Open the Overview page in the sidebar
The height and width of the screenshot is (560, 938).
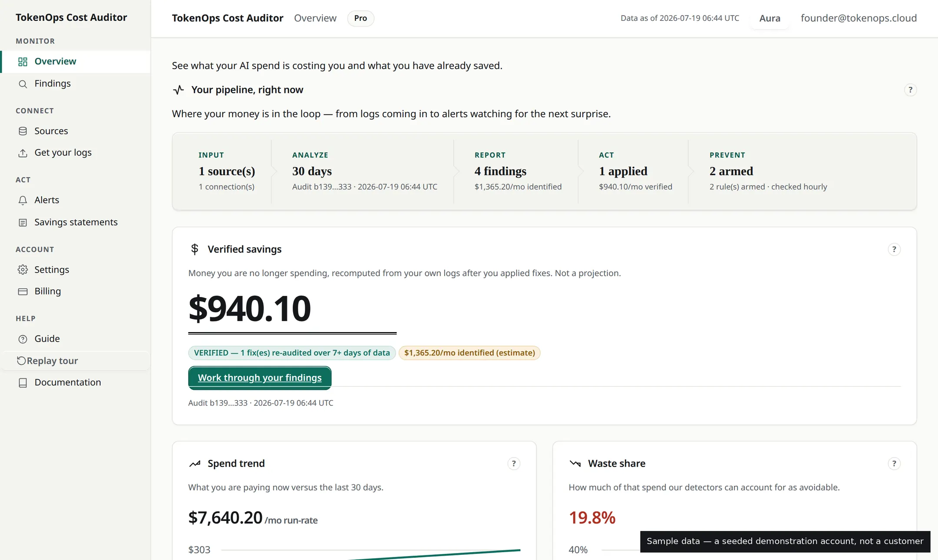[76, 62]
